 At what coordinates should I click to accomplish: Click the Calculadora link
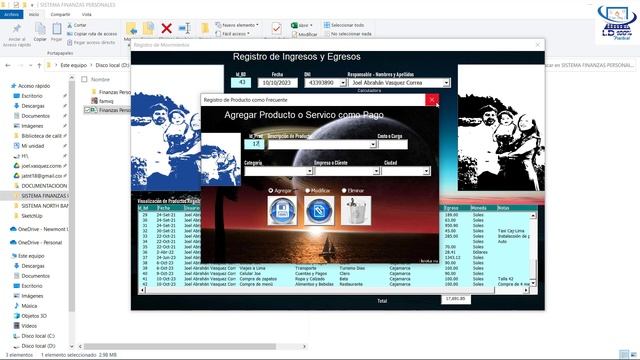[x=369, y=91]
